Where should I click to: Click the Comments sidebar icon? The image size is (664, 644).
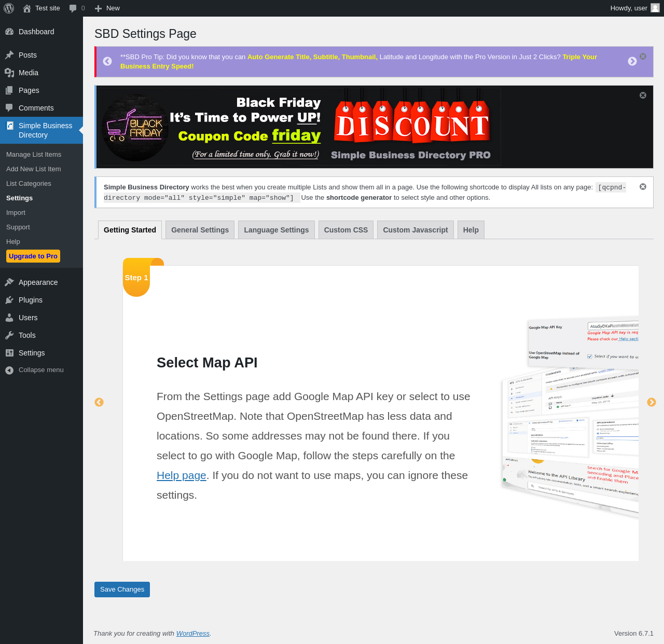[9, 108]
